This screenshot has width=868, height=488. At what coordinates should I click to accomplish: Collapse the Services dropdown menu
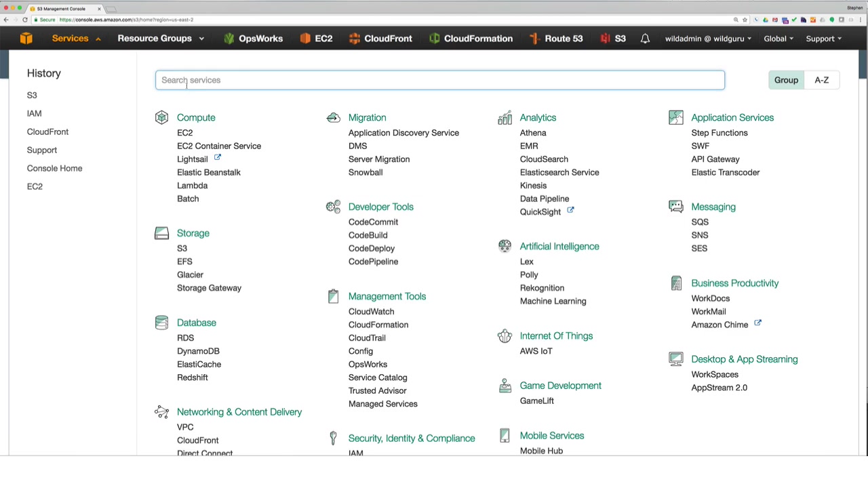coord(76,39)
